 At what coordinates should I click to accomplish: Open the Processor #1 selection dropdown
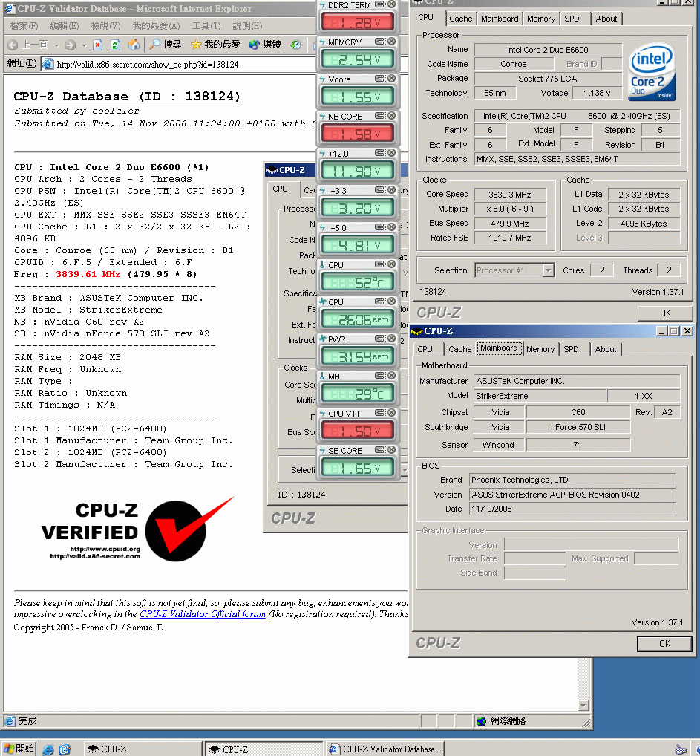coord(548,270)
